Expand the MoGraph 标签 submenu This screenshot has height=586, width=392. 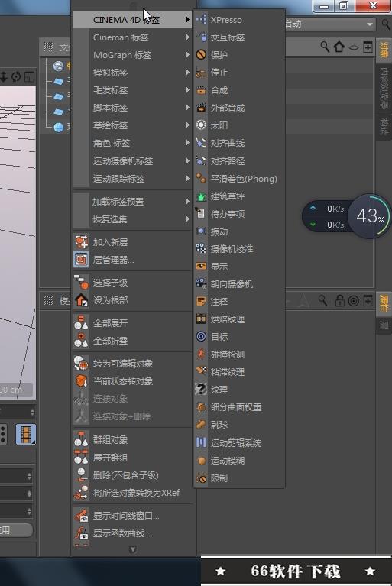point(132,55)
